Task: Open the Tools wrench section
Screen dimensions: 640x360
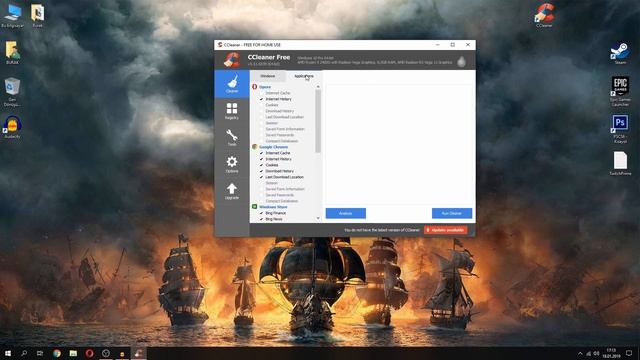Action: (232, 138)
